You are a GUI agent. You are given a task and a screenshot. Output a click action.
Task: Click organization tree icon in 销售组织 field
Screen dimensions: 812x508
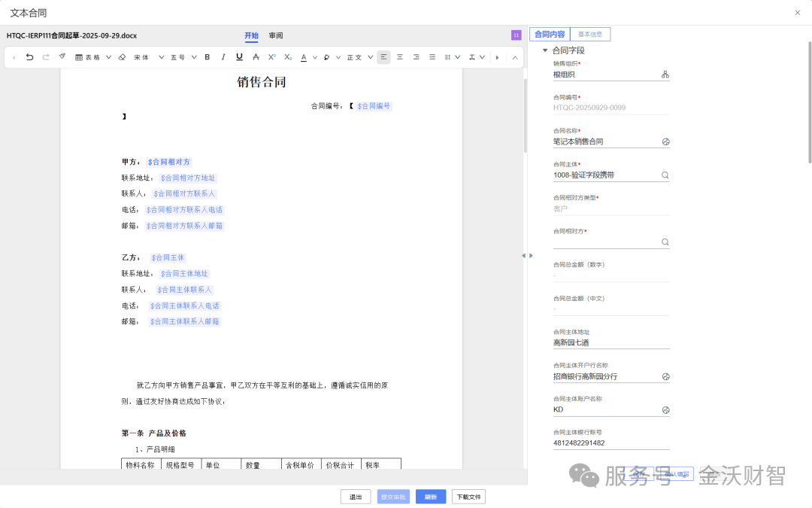coord(665,75)
